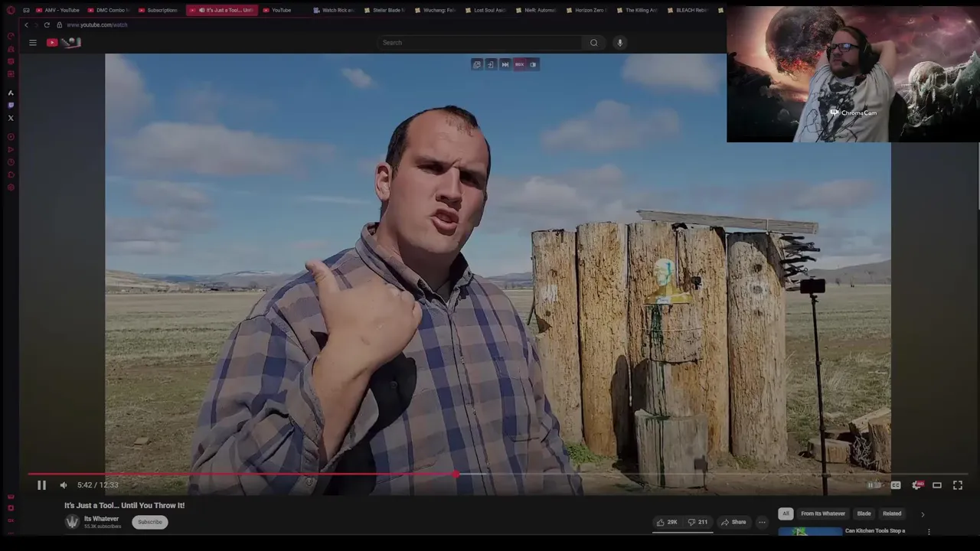Like the video (29K)
This screenshot has width=980, height=551.
(x=666, y=523)
